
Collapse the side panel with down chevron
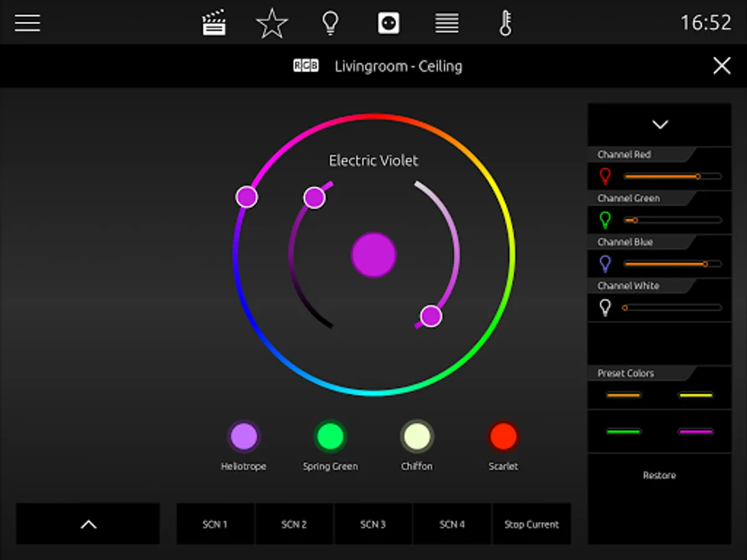pyautogui.click(x=660, y=124)
